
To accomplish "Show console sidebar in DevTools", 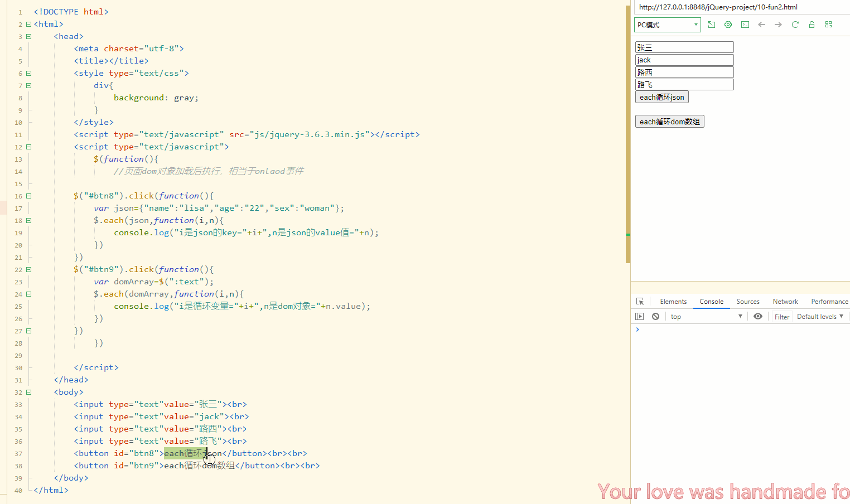I will [639, 316].
